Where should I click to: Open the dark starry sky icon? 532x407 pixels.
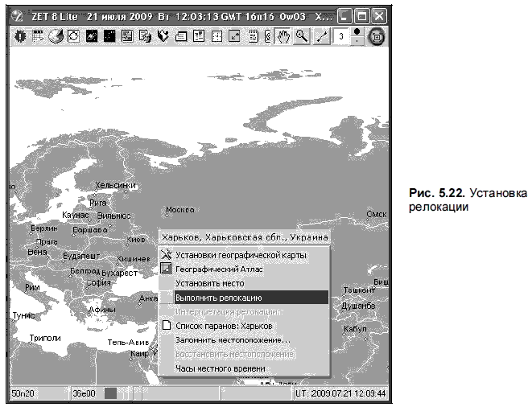(x=109, y=36)
